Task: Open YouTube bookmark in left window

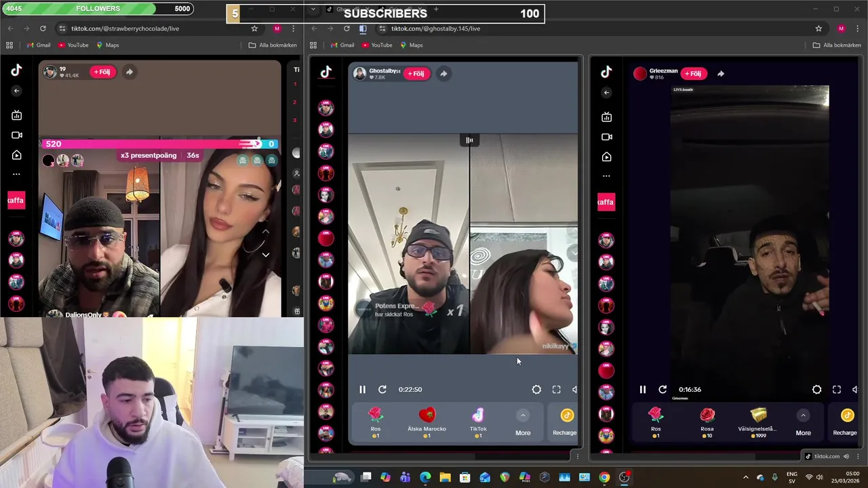Action: 73,45
